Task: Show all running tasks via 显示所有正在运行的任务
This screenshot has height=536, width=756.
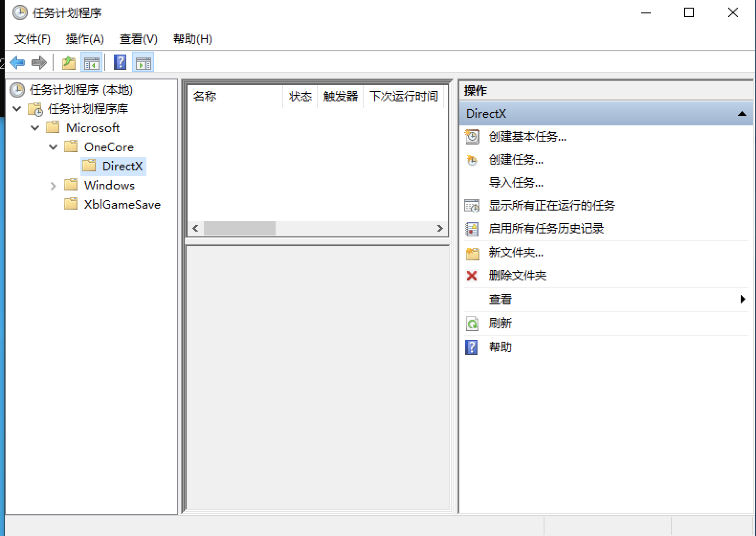Action: (551, 206)
